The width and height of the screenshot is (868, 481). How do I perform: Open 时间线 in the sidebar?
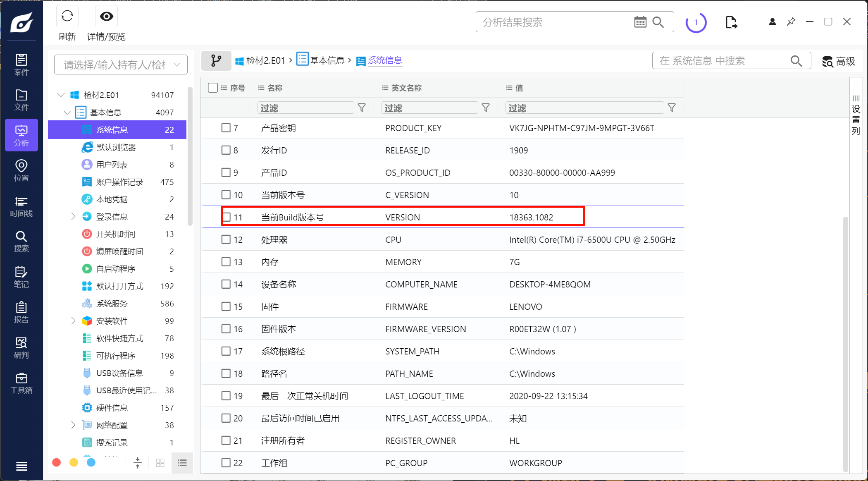coord(21,206)
